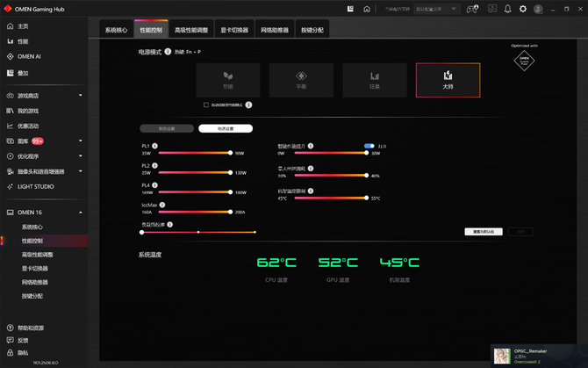Open the message panel icon in title bar

[492, 9]
